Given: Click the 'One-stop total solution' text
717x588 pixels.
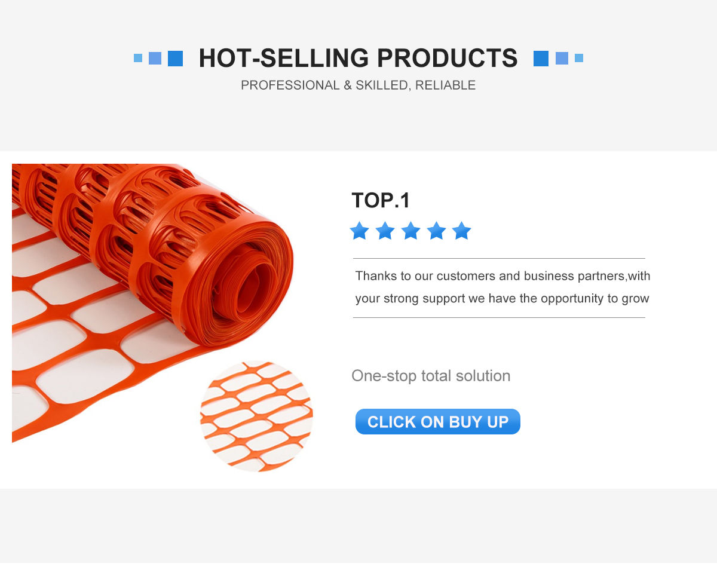Looking at the screenshot, I should (431, 376).
